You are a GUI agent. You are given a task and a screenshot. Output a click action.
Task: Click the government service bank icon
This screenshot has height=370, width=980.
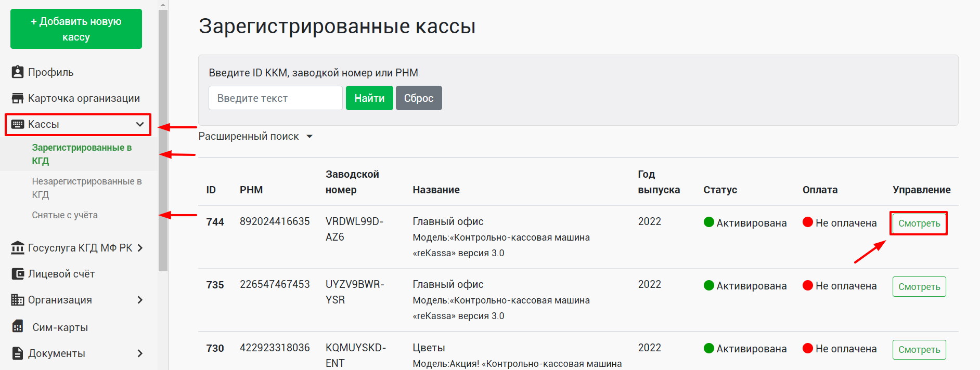point(18,248)
